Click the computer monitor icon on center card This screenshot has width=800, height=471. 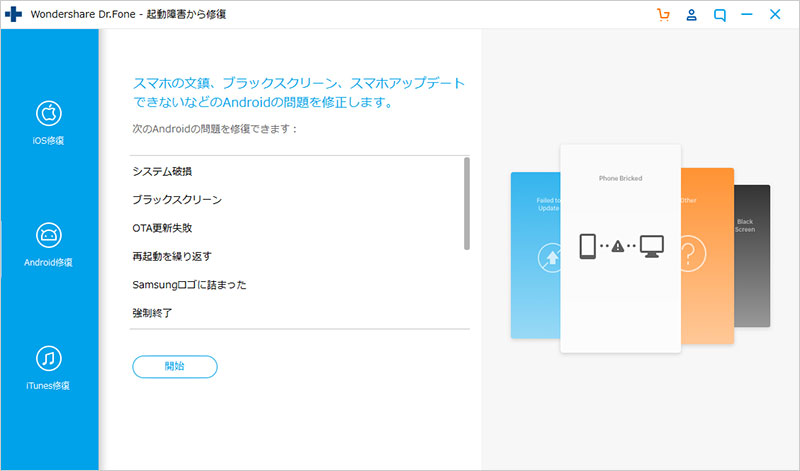pos(652,246)
